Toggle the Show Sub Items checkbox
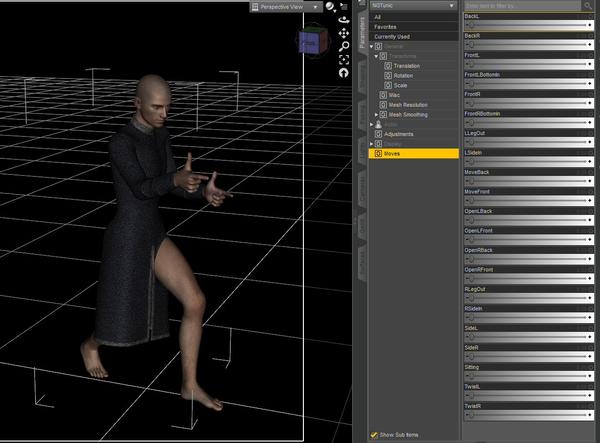Viewport: 600px width, 443px height. 374,435
